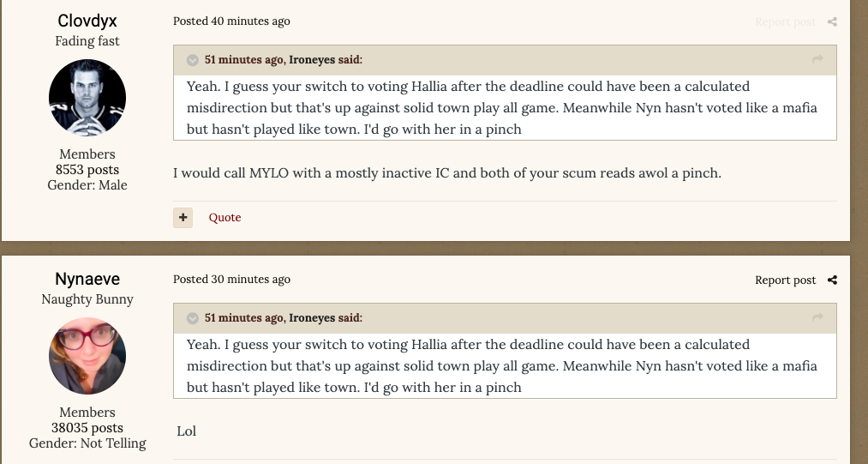Jump to quoted post from Nynaeve's quote arrow

817,317
